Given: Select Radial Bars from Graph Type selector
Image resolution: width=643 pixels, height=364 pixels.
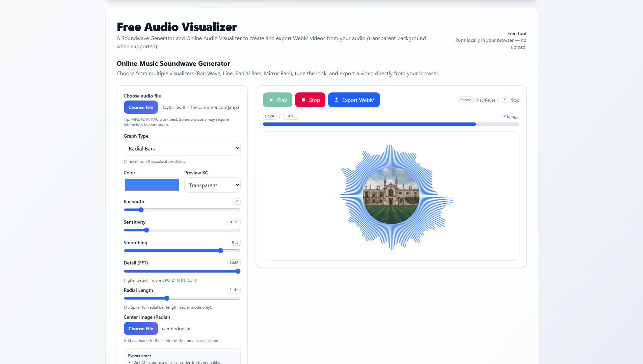Looking at the screenshot, I should coord(182,148).
